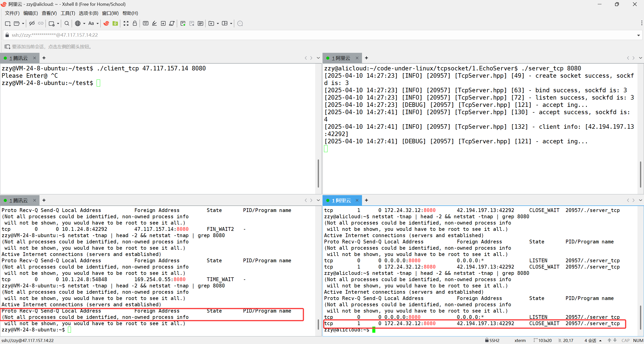Expand the font Aa dropdown arrow
Screen dimensions: 644x344
tap(98, 23)
